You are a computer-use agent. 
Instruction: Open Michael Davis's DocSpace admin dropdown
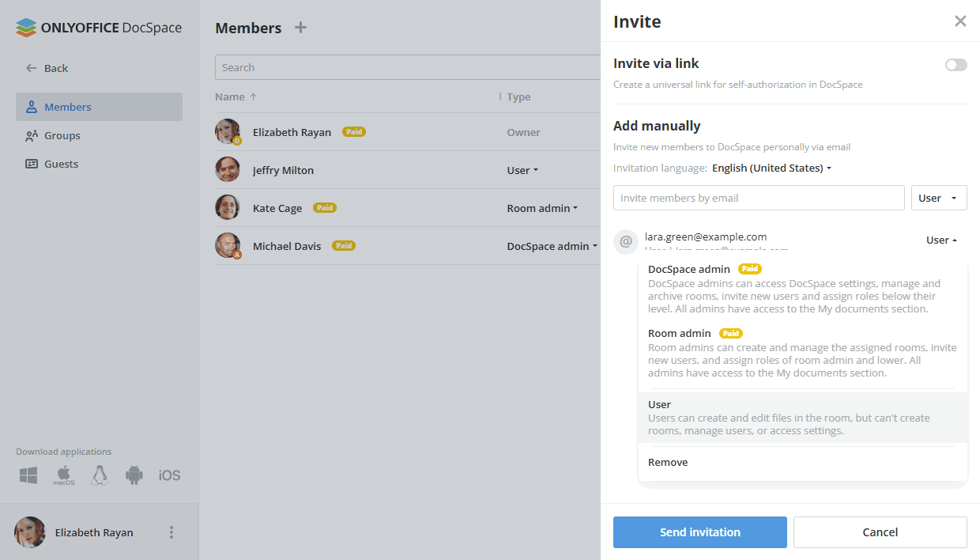coord(552,246)
